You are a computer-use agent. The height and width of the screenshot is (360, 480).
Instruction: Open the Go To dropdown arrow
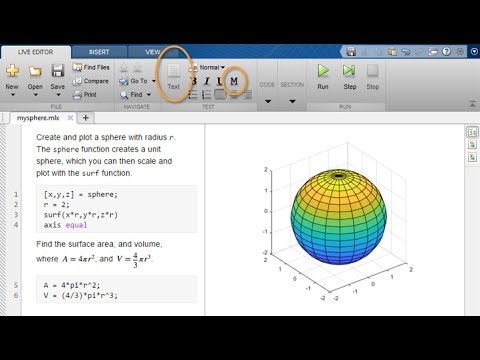pos(154,81)
